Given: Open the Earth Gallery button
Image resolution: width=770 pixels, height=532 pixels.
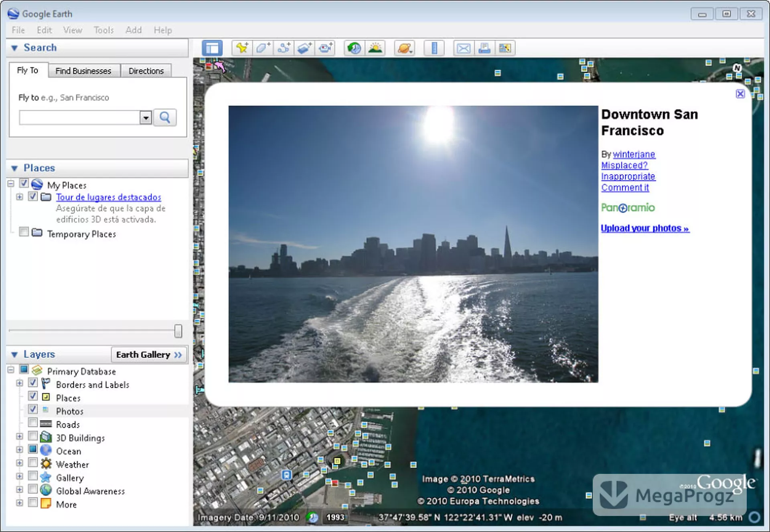Looking at the screenshot, I should tap(149, 355).
